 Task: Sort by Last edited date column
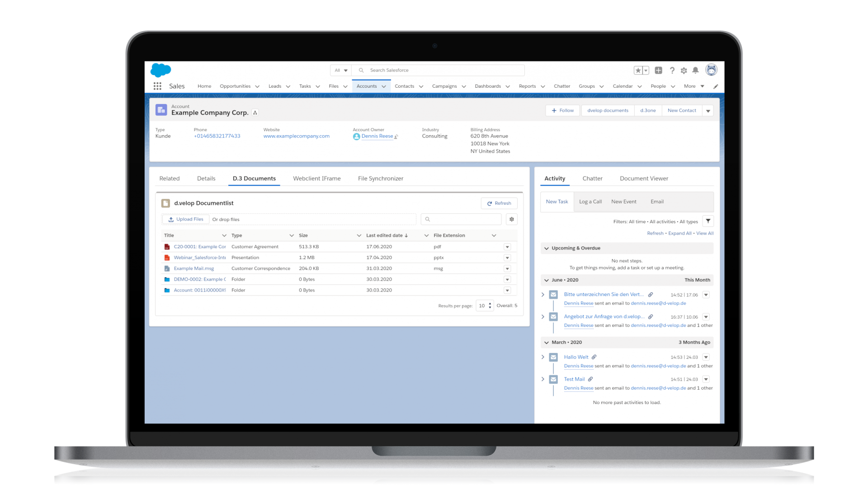click(x=387, y=235)
